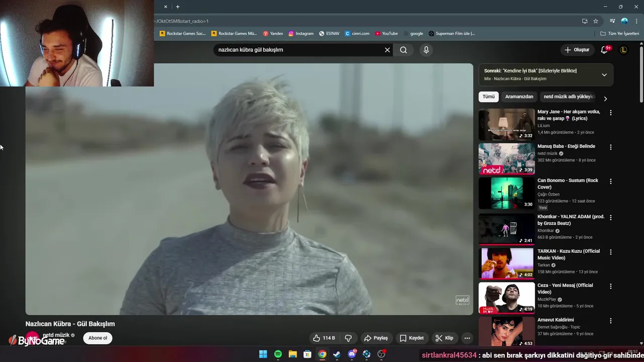This screenshot has width=644, height=362.
Task: Click the Oluştur create button
Action: 577,50
